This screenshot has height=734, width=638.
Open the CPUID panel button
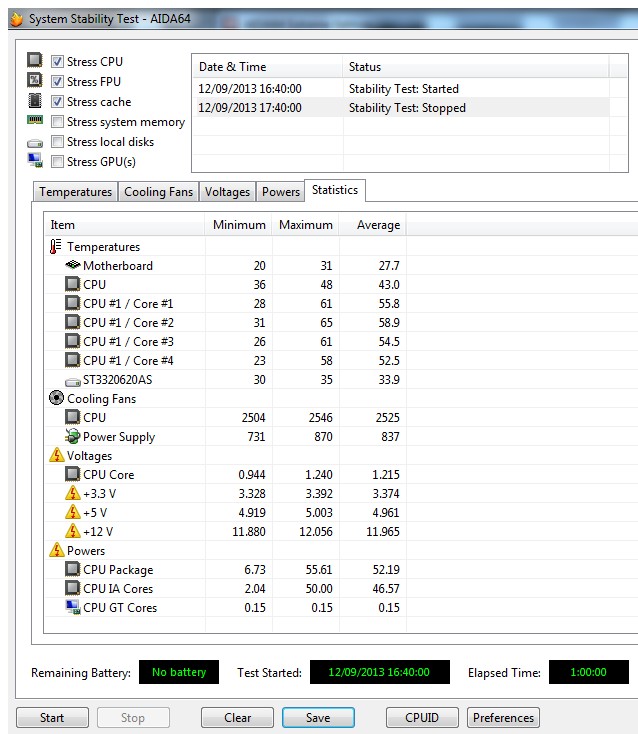click(422, 718)
